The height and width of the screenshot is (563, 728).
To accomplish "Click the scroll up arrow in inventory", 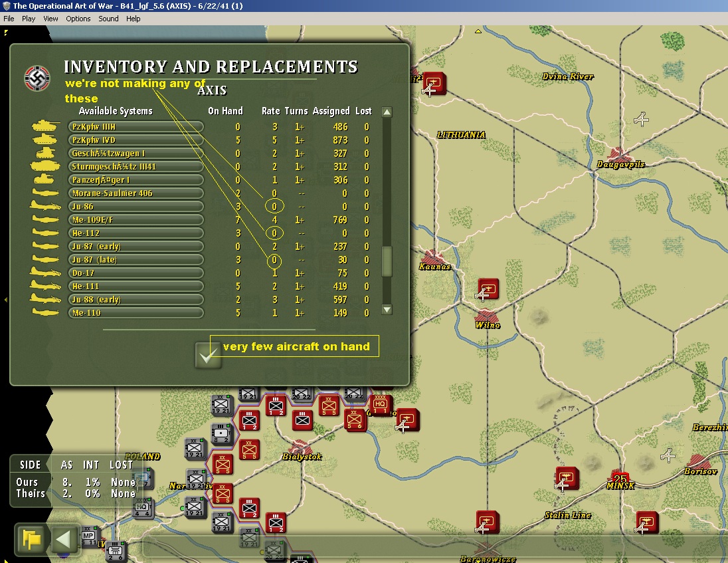I will click(x=387, y=112).
